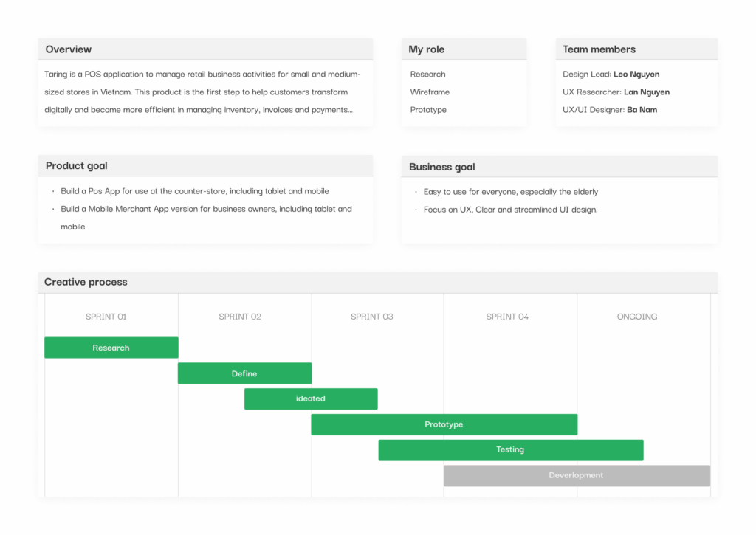Select the SPRINT 02 column header
The width and height of the screenshot is (756, 535).
[240, 317]
